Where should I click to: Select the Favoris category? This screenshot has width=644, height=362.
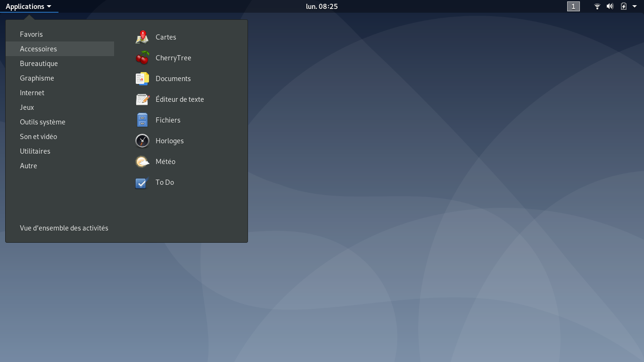60,34
